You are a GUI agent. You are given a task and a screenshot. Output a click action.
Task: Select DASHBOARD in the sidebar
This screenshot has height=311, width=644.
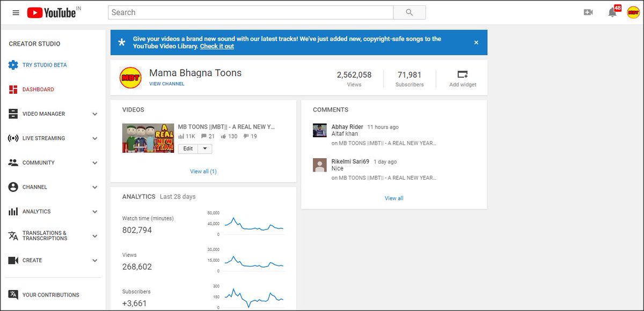pos(38,90)
